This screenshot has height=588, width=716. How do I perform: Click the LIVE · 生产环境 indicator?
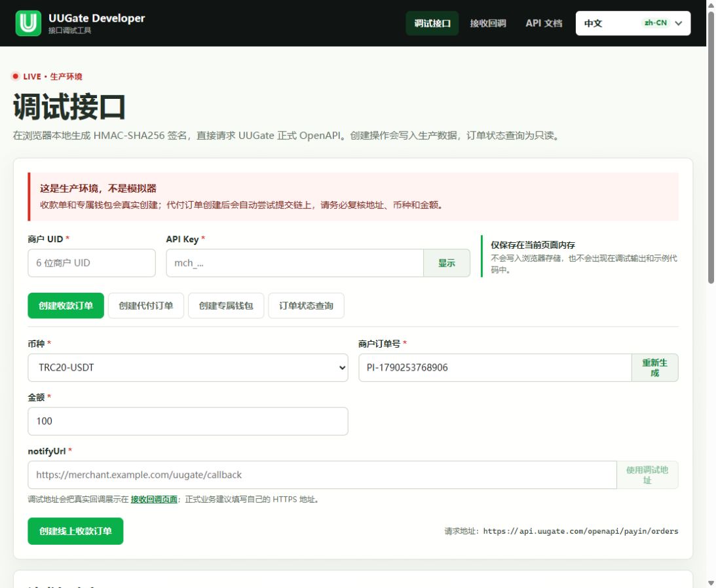[47, 76]
